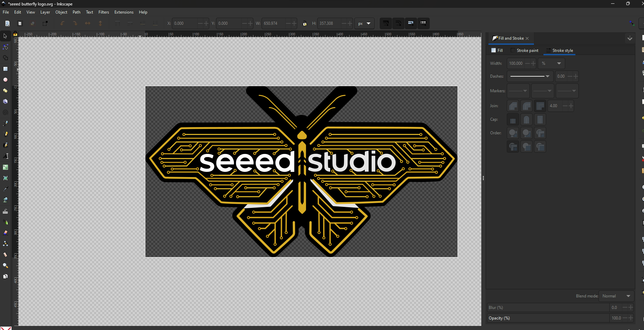
Task: Select the Pen Bezier tool
Action: (5, 123)
